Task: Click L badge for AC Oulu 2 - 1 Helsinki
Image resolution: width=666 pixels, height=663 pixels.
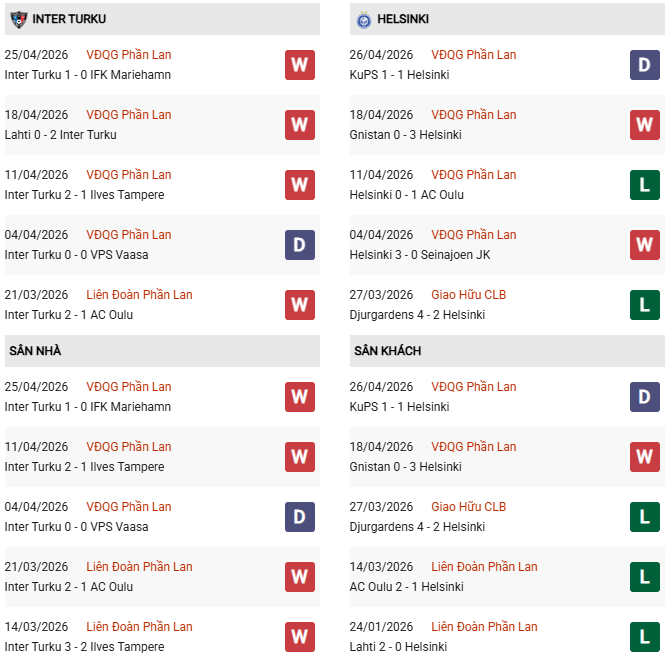Action: [644, 577]
